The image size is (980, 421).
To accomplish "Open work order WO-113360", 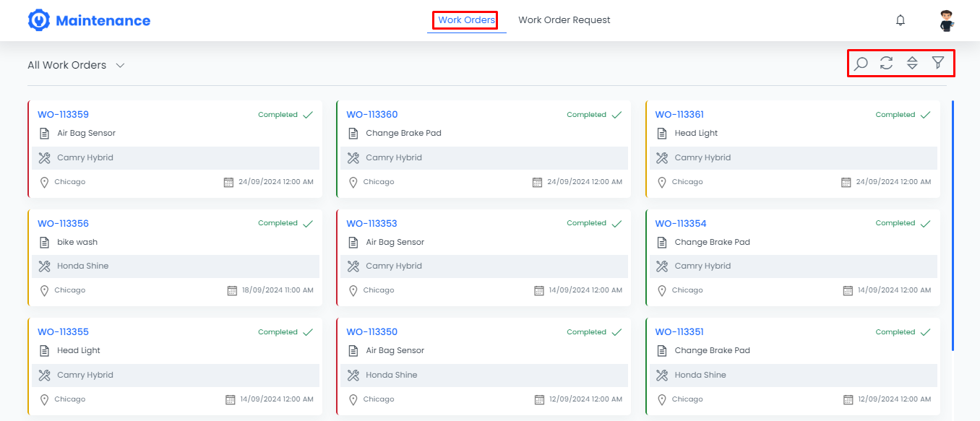I will (x=371, y=114).
